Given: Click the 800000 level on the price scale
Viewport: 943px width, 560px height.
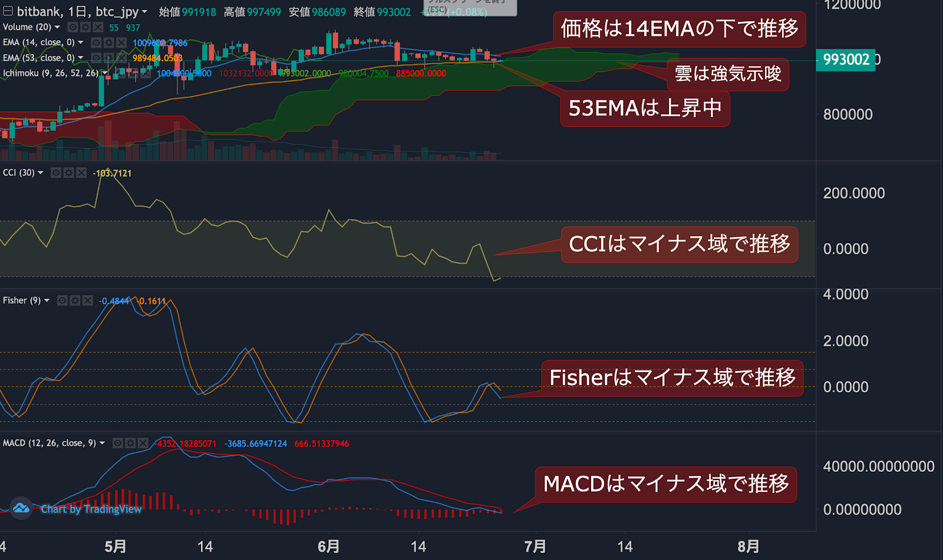Looking at the screenshot, I should pos(848,114).
